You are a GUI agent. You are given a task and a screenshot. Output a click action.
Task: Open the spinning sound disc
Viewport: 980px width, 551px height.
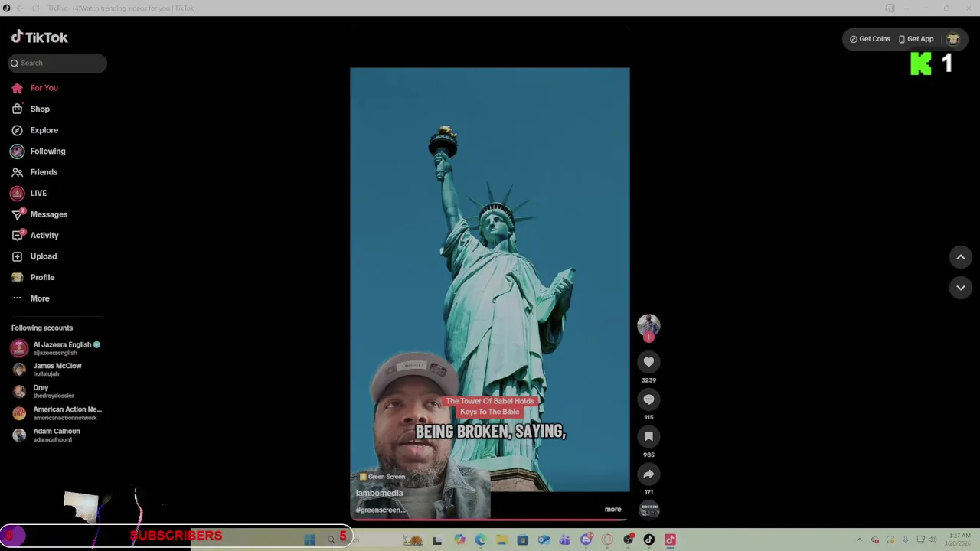coord(648,510)
